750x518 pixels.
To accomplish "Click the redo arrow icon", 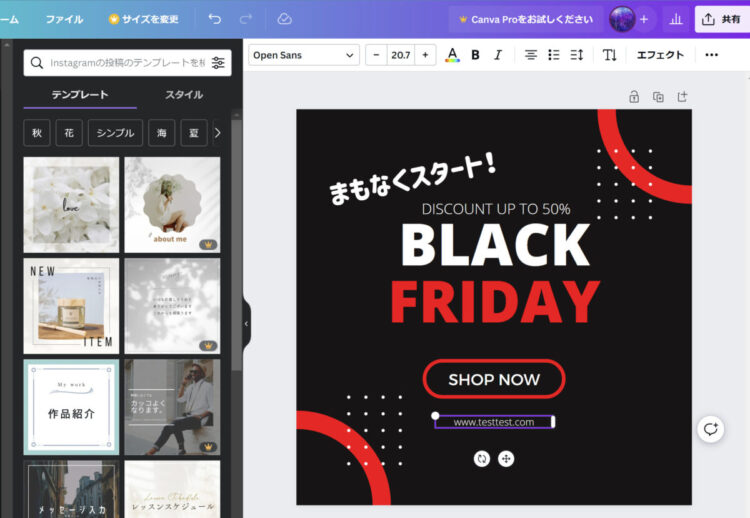I will 246,19.
